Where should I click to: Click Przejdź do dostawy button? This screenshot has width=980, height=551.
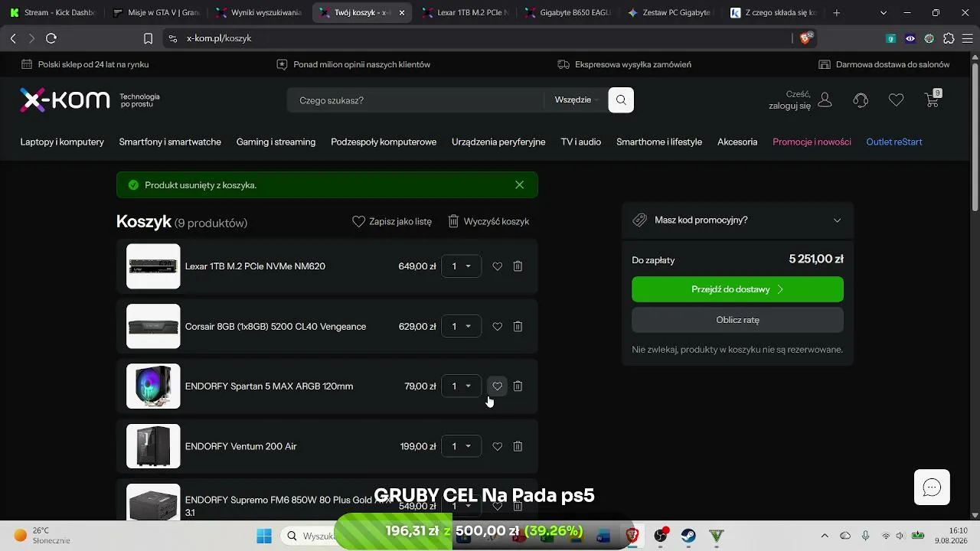click(737, 289)
